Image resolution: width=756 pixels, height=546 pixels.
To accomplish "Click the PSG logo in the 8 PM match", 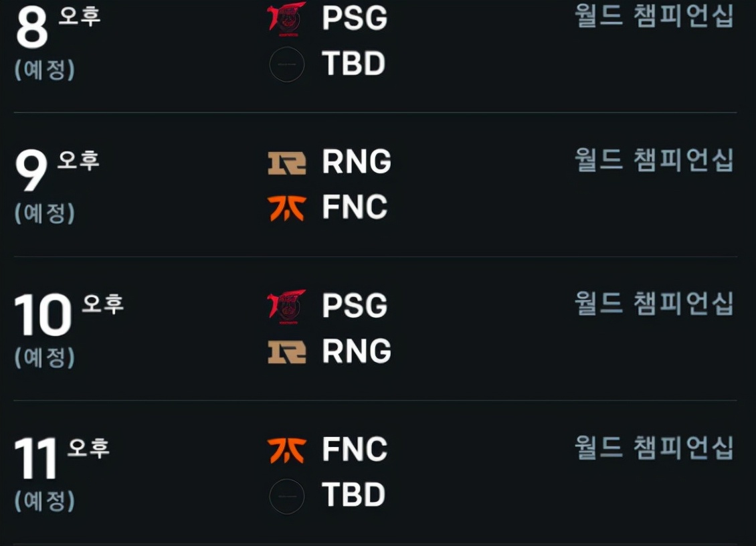I will pyautogui.click(x=286, y=17).
